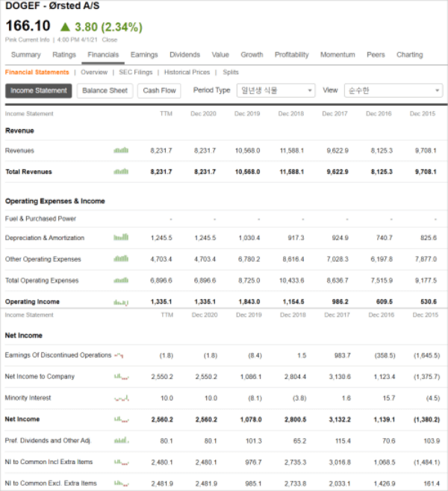This screenshot has width=448, height=491.
Task: Open Net Income to Company sparkline
Action: [122, 377]
